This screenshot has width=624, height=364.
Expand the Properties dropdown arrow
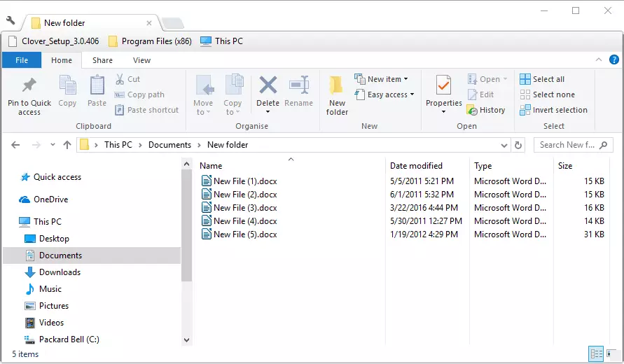[x=444, y=112]
